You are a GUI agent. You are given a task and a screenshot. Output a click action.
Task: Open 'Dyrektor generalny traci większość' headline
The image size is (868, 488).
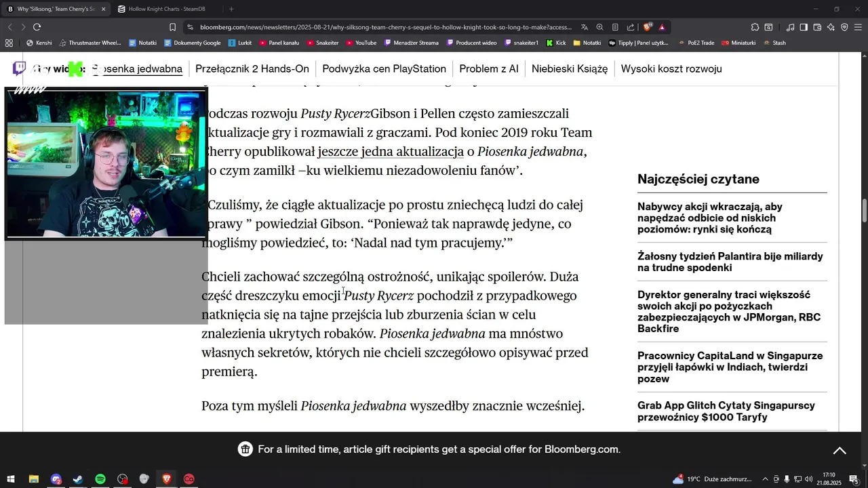(729, 312)
